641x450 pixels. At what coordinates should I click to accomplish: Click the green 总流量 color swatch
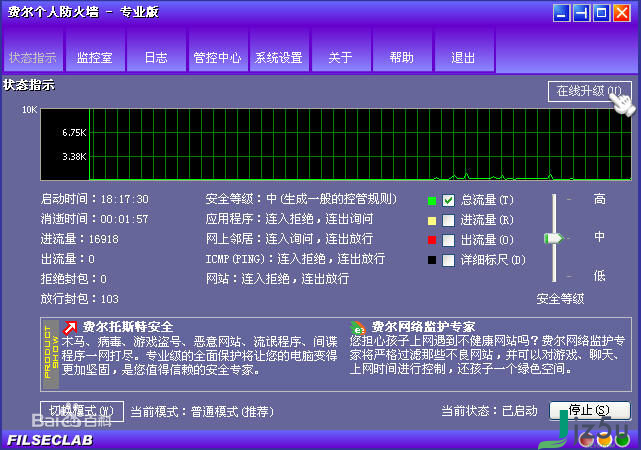pos(432,201)
